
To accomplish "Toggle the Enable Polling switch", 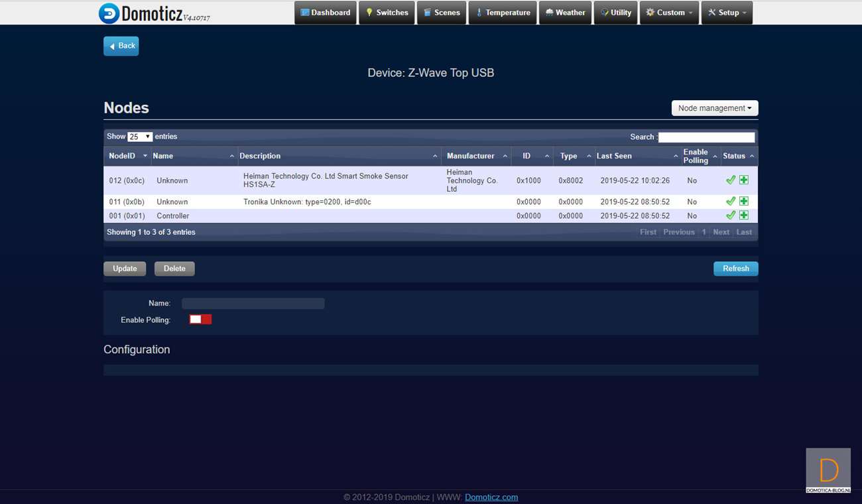I will pyautogui.click(x=200, y=320).
